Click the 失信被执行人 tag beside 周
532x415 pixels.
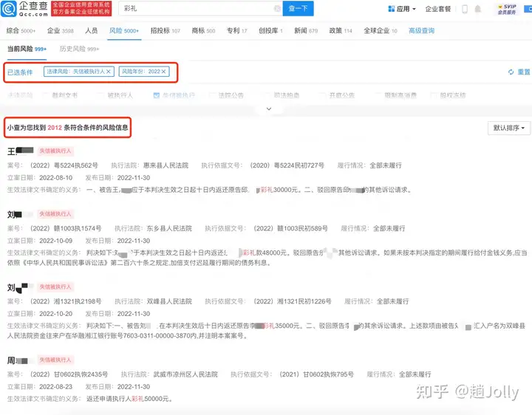click(55, 360)
